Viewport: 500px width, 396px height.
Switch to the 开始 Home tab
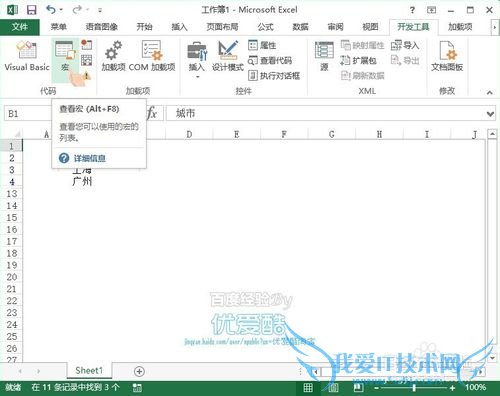click(x=144, y=27)
